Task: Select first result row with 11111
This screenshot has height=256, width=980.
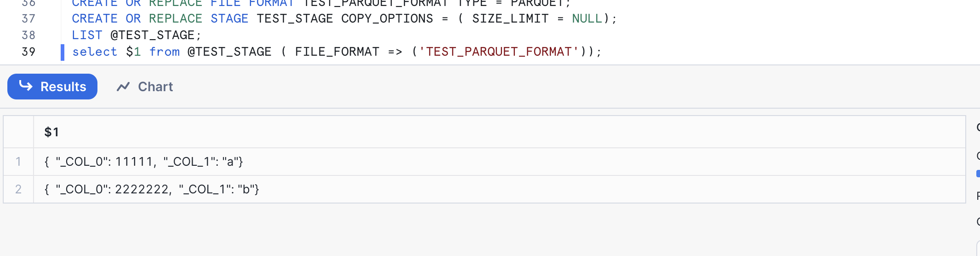Action: click(143, 162)
